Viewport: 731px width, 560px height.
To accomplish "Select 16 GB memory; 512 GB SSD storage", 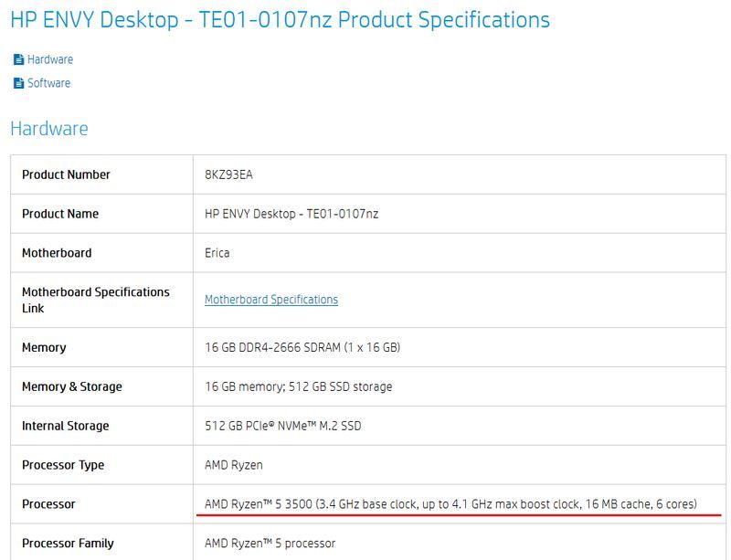I will pyautogui.click(x=299, y=386).
